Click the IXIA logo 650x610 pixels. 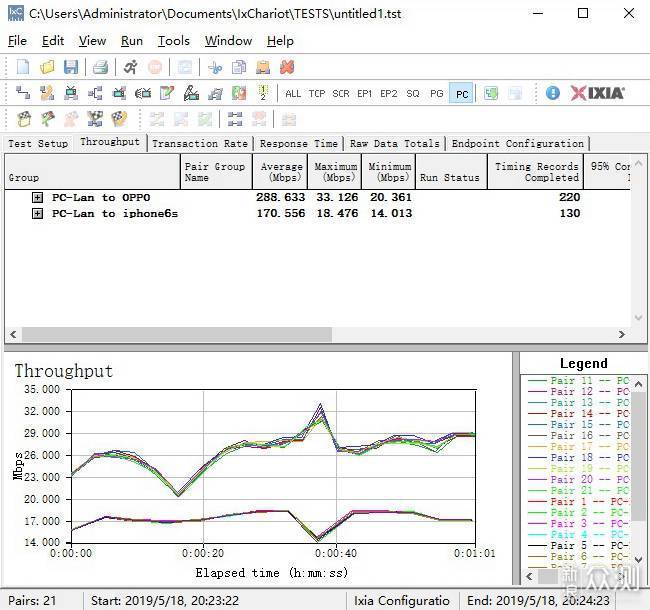(x=597, y=93)
